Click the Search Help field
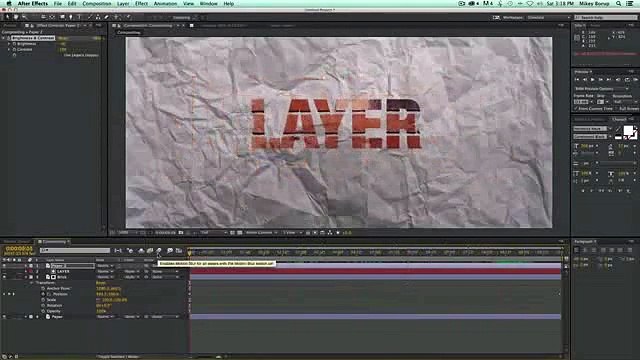This screenshot has width=640, height=360. click(x=606, y=18)
